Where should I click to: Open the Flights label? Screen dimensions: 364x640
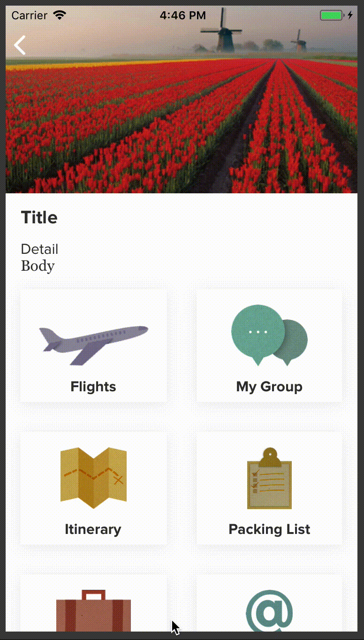(93, 387)
